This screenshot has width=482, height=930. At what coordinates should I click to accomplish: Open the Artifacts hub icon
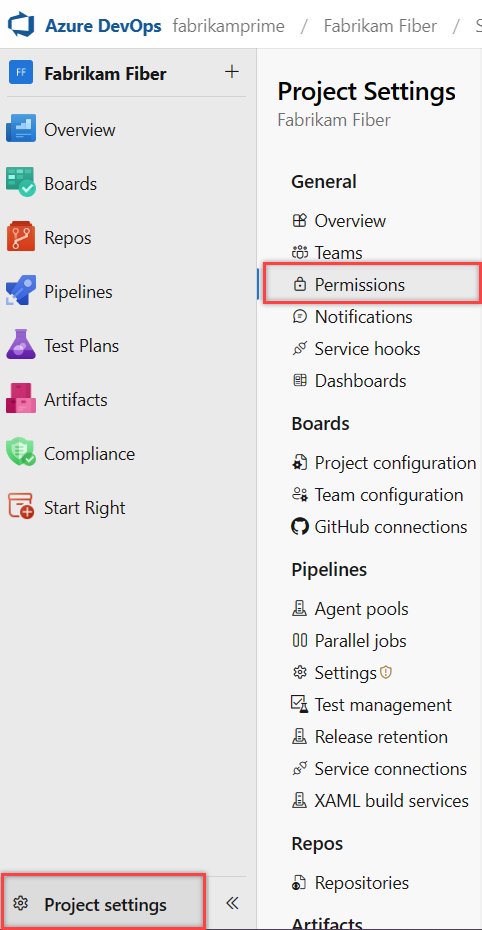[21, 399]
